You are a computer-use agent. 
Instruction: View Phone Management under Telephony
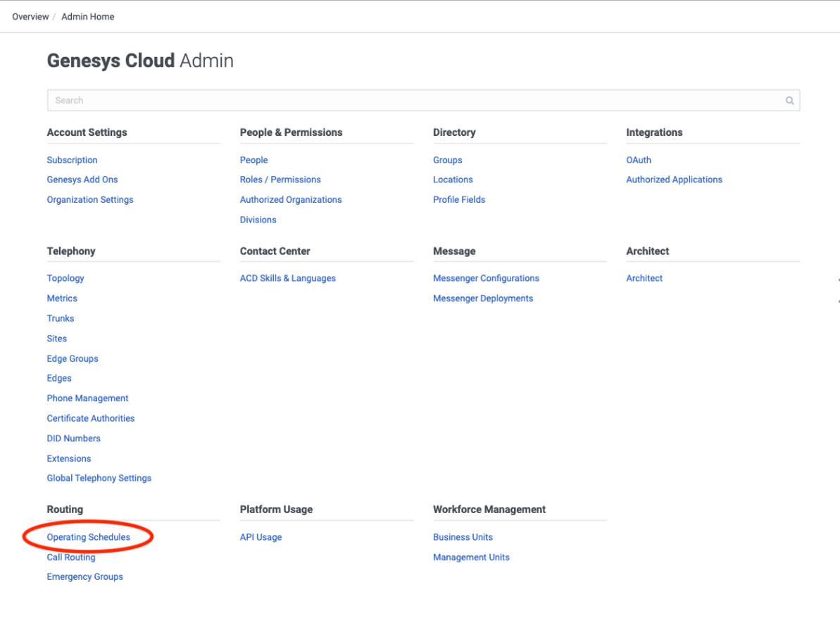point(88,398)
